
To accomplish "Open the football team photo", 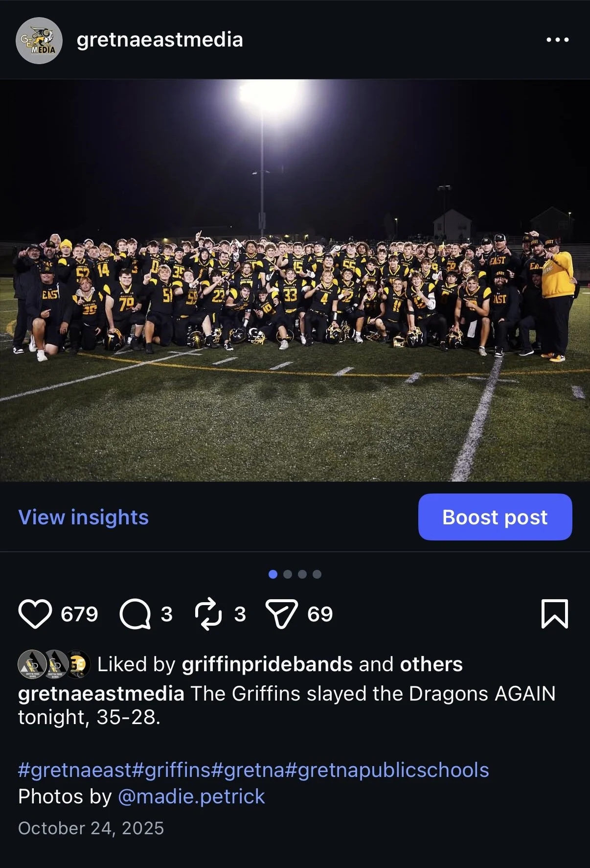I will [x=295, y=281].
